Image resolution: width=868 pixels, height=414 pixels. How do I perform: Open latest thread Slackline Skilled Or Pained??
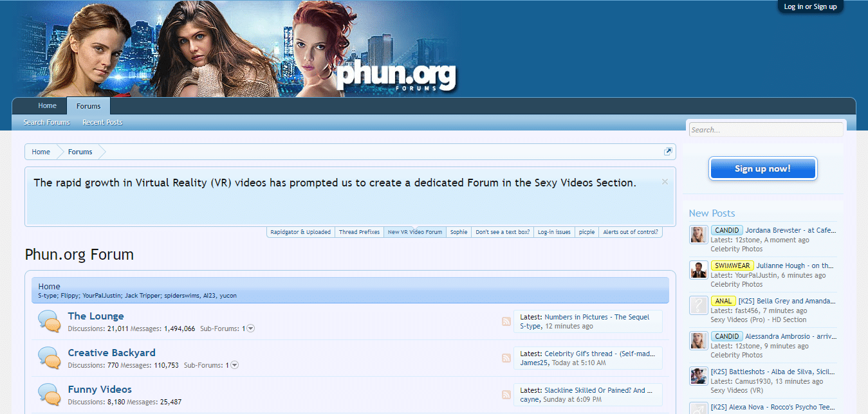(x=599, y=390)
